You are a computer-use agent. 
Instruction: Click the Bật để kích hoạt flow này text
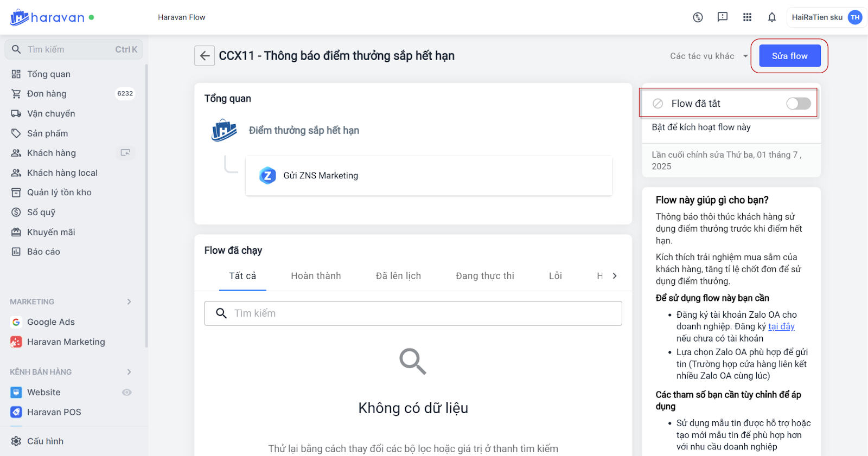[x=701, y=127]
